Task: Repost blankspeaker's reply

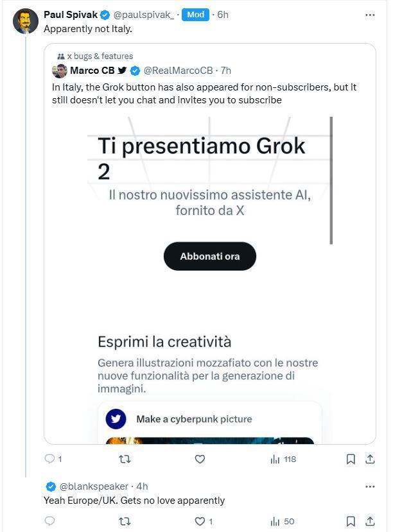Action: (x=125, y=521)
